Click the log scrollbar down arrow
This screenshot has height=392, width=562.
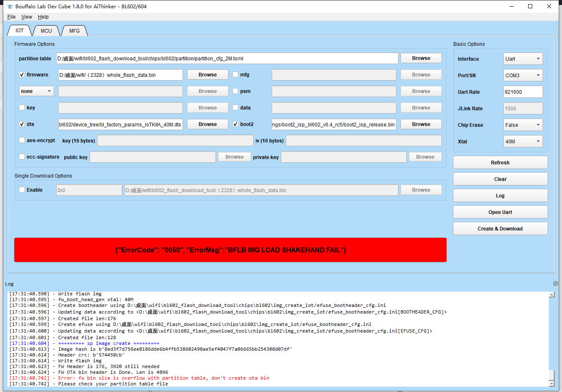coord(552,384)
